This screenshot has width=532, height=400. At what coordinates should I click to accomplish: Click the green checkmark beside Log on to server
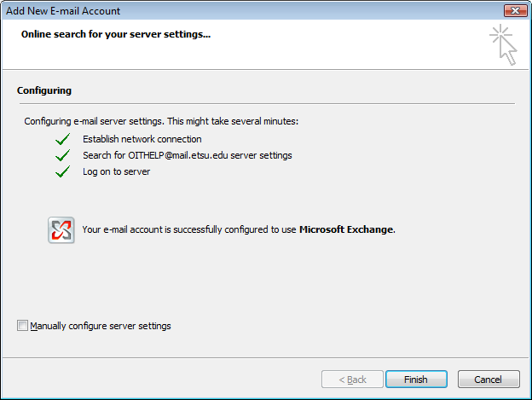[61, 171]
